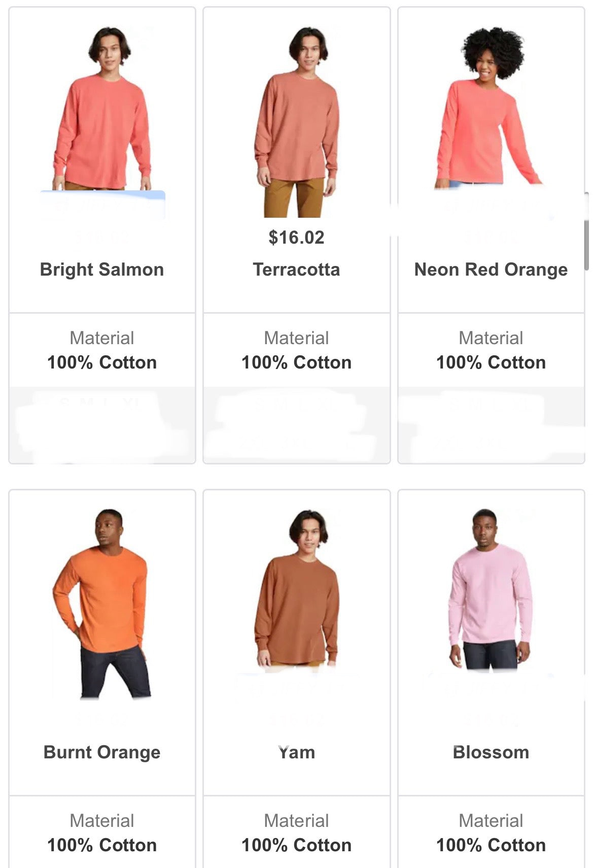
Task: Select Material section of Burnt Orange card
Action: click(102, 832)
